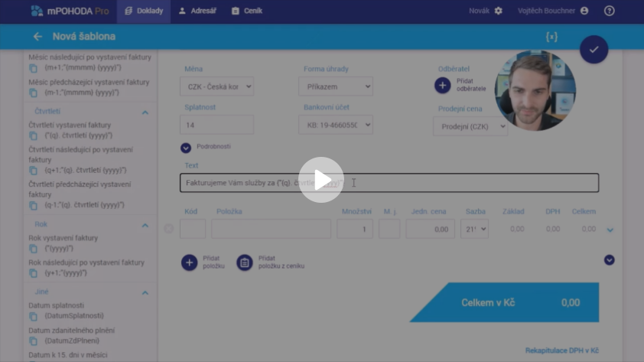Open the variables {x} icon

point(551,37)
